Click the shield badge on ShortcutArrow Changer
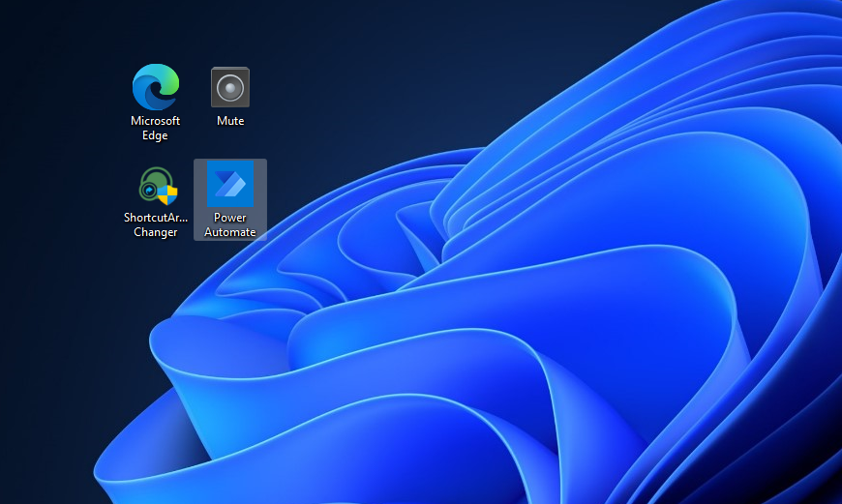 (x=168, y=195)
